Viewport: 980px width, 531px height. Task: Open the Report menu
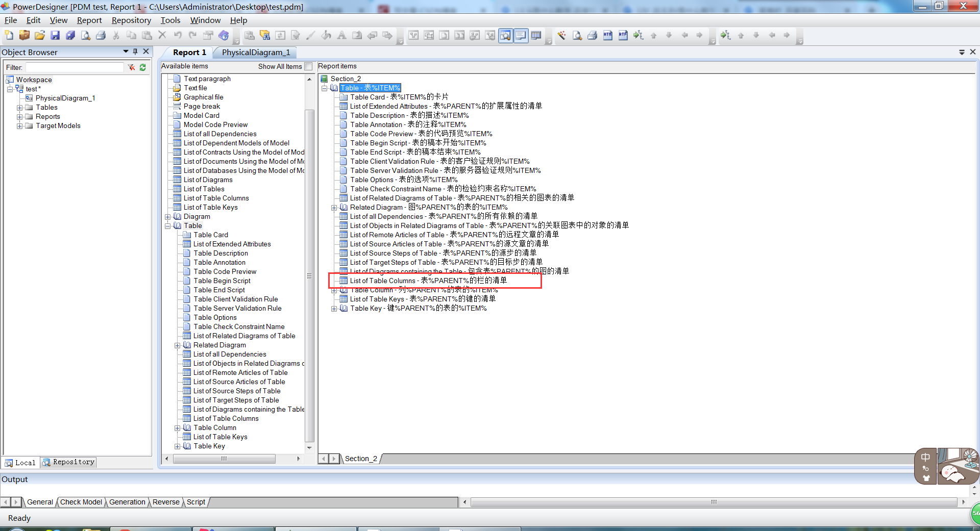click(89, 20)
